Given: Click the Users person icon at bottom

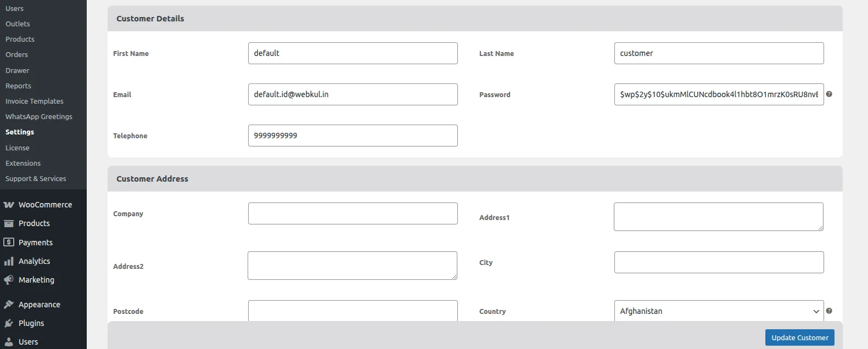Looking at the screenshot, I should point(9,341).
